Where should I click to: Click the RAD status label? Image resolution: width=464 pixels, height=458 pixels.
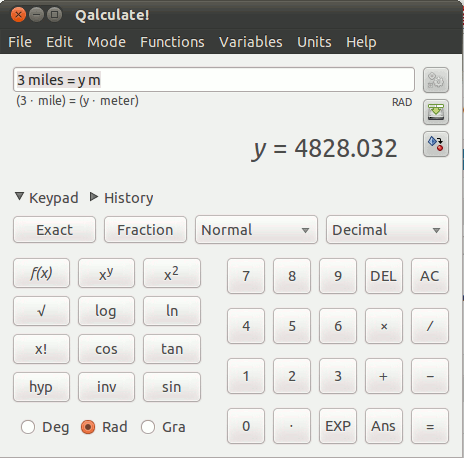[x=402, y=102]
